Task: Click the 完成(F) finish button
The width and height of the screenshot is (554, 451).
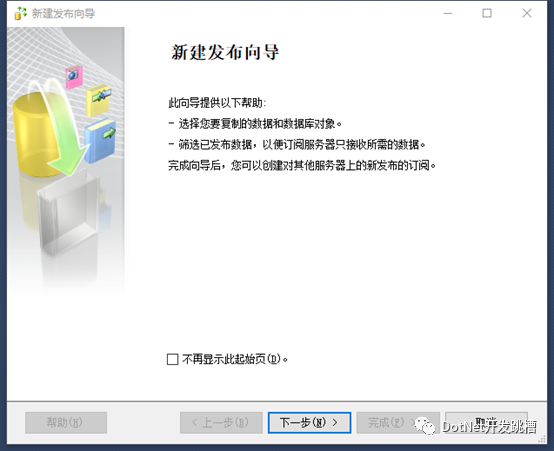Action: click(398, 422)
